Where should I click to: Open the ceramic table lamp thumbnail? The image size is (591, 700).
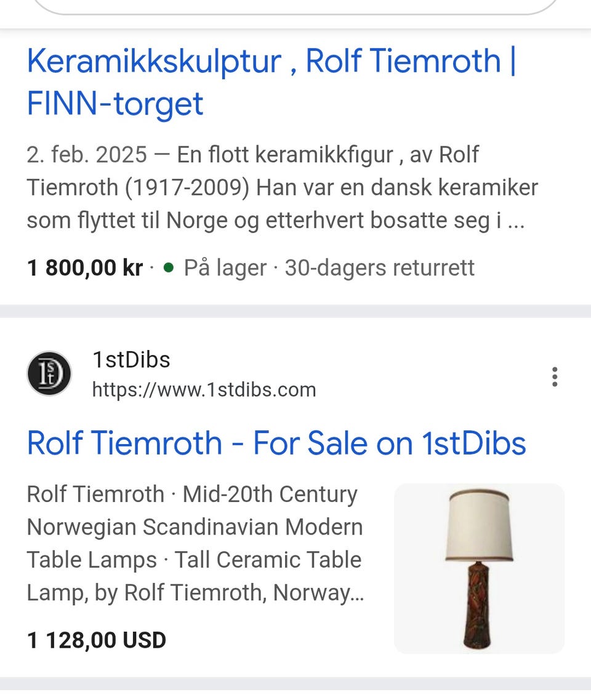pos(479,568)
